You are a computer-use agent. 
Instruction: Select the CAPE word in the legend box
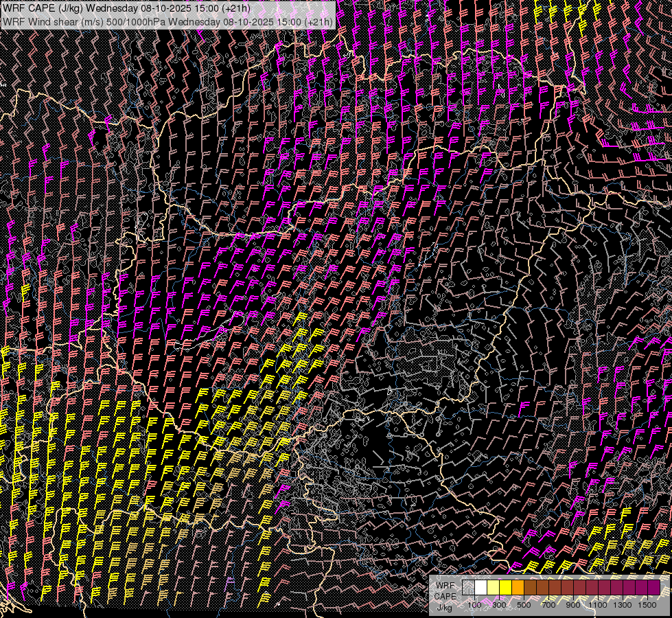click(445, 596)
